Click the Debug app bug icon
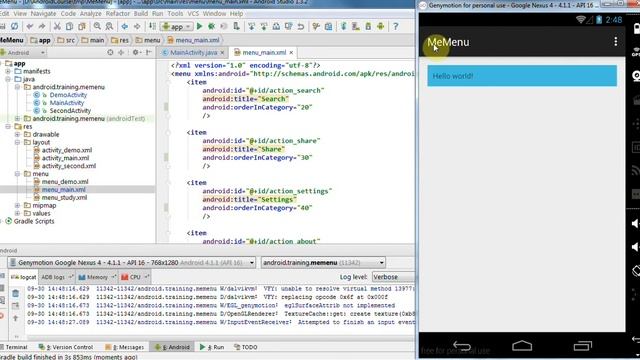The image size is (640, 360). point(211,27)
